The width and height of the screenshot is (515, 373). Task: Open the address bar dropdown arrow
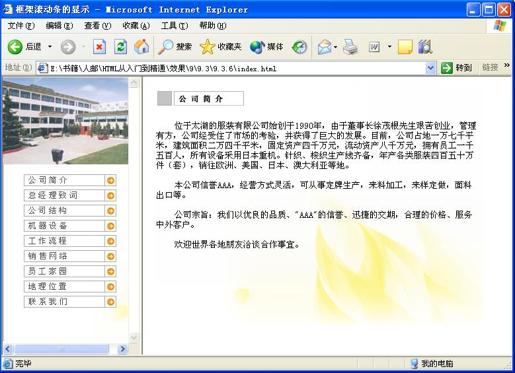[430, 68]
